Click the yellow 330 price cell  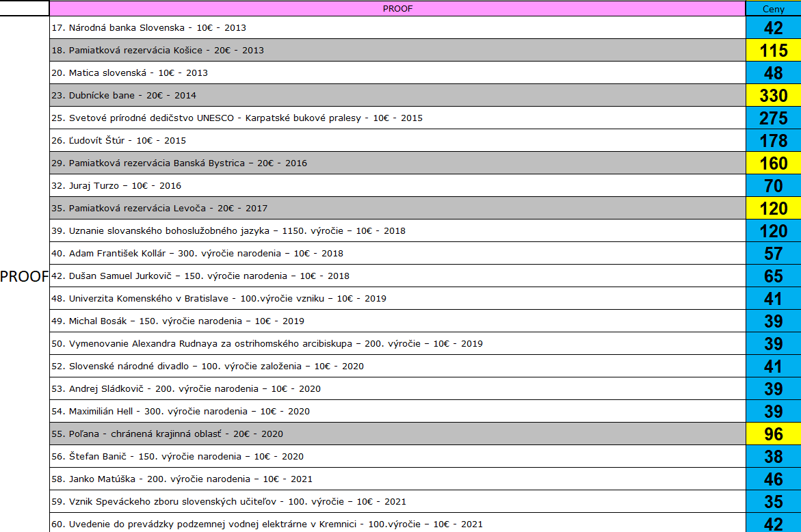click(x=773, y=95)
